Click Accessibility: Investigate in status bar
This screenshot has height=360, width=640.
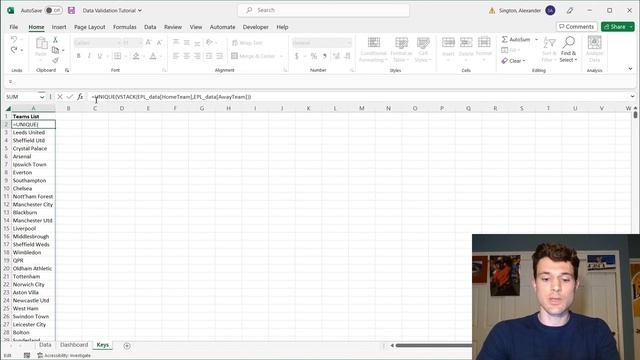[x=64, y=356]
